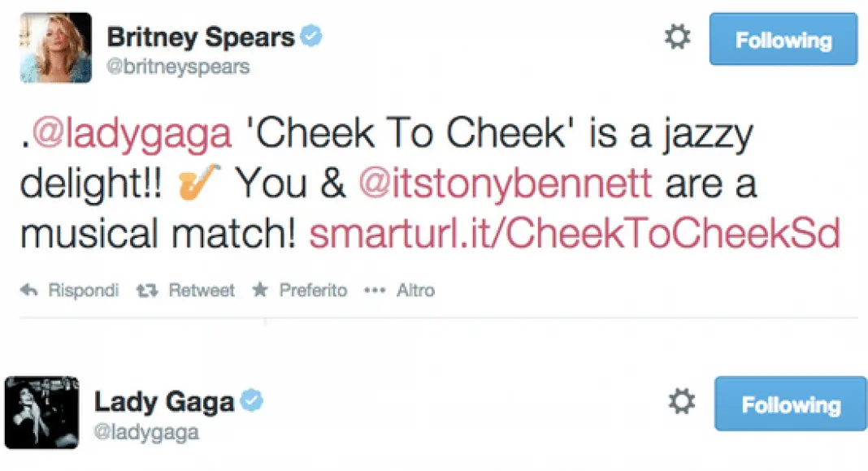Click the Britney Spears display name

[201, 37]
